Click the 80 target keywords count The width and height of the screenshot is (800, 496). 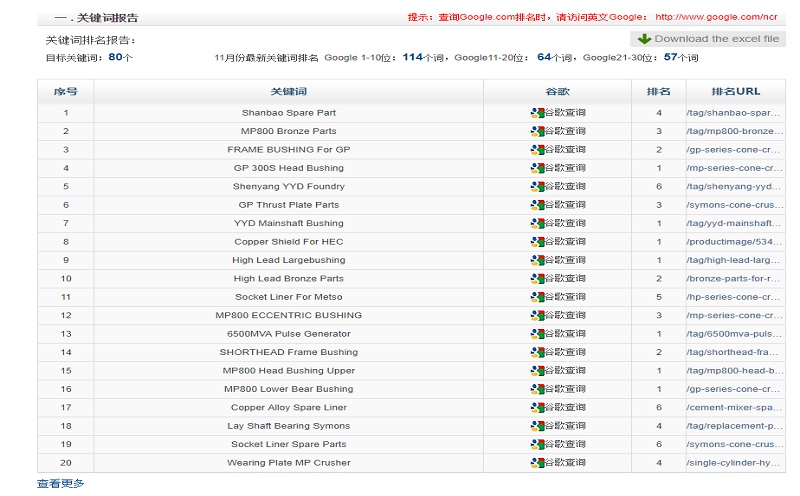point(115,57)
